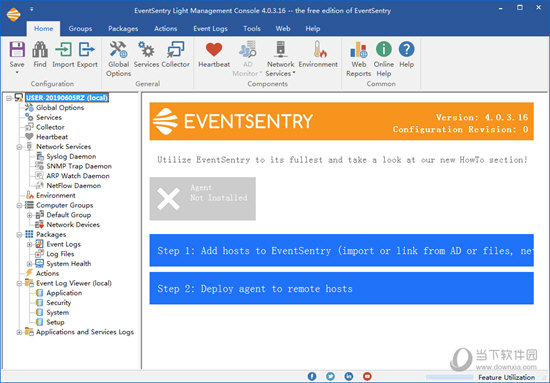Click the Network Services server icon
This screenshot has height=383, width=550.
coord(281,49)
